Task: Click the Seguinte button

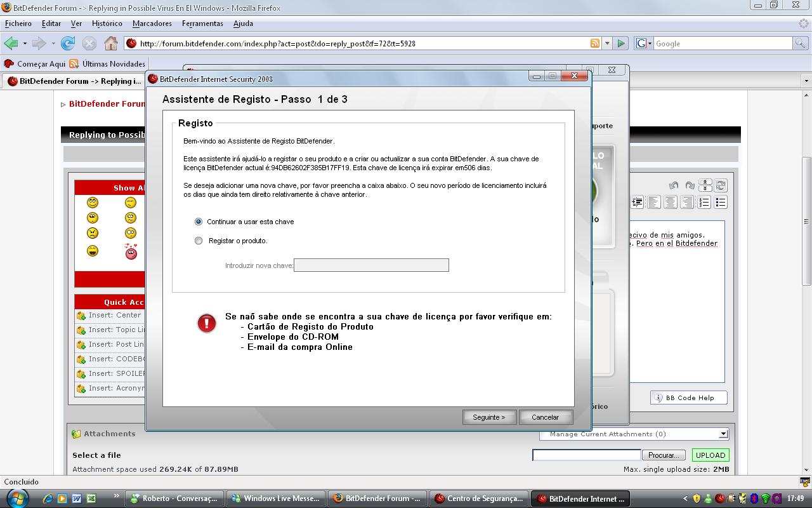Action: [489, 417]
